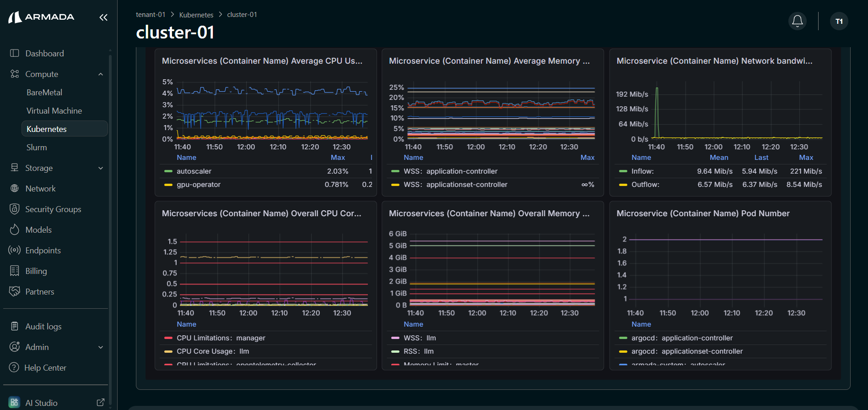Toggle Inflow series in network legend
868x410 pixels.
pyautogui.click(x=642, y=171)
